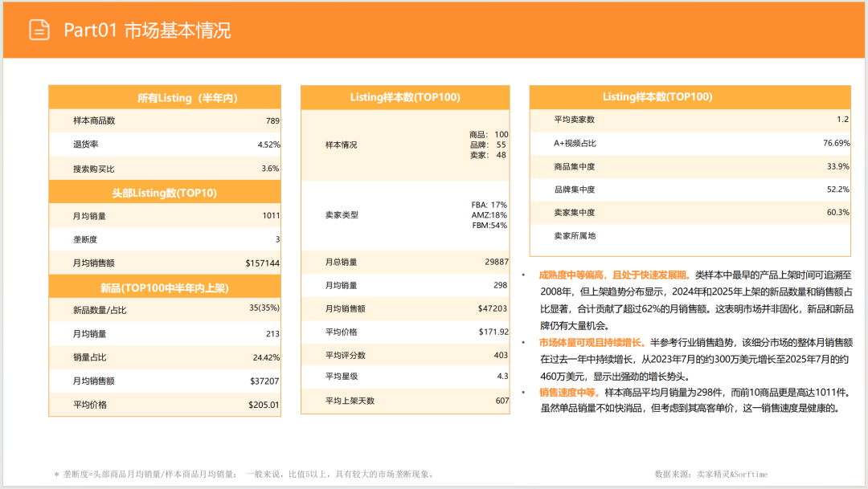Viewport: 868px width, 489px height.
Task: Click the '新品(TOP100中半年内上架)' header
Action: pos(165,288)
